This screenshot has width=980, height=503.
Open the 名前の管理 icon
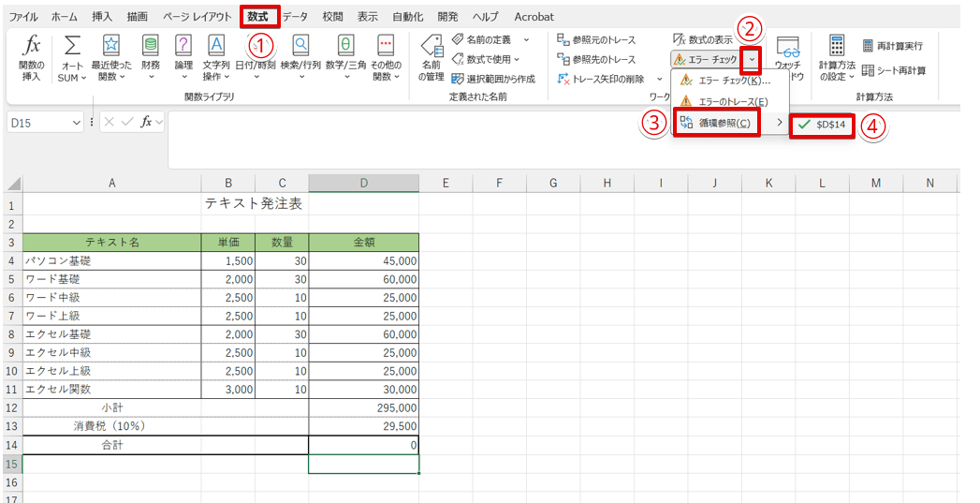[431, 46]
